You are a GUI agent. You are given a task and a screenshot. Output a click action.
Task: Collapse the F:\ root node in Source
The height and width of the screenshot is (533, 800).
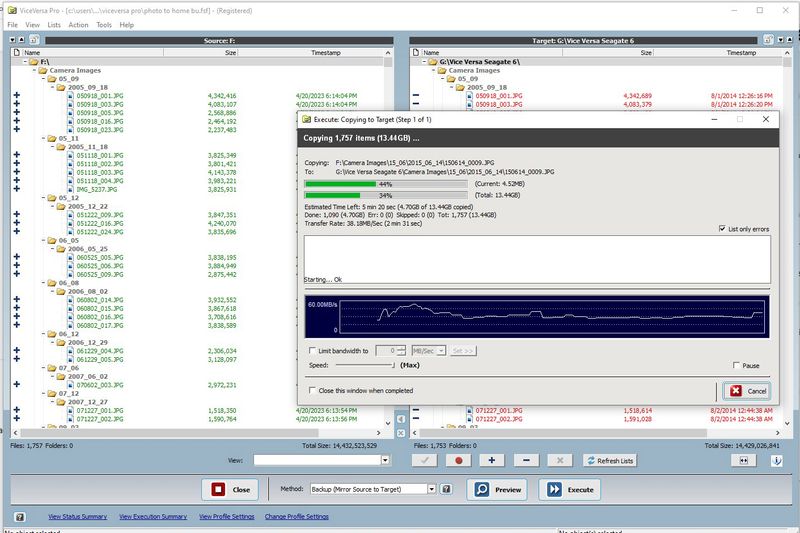pyautogui.click(x=25, y=62)
